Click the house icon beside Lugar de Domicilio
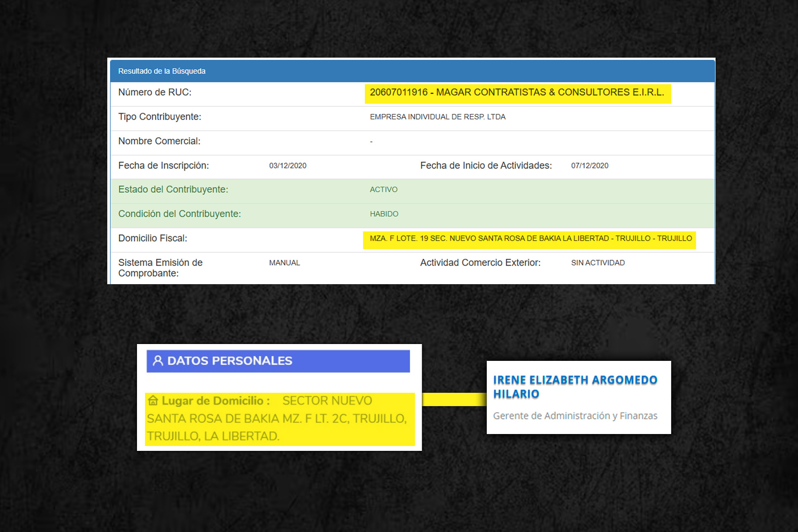798x532 pixels. tap(153, 401)
